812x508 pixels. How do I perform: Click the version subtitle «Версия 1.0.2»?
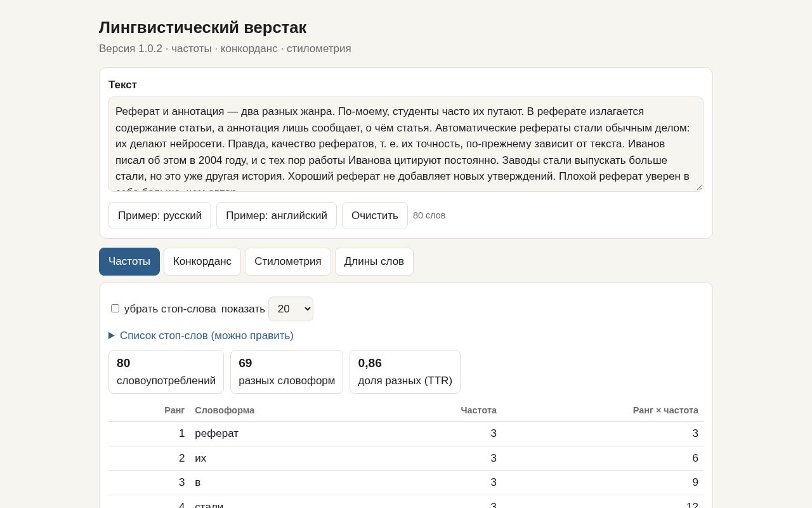131,49
